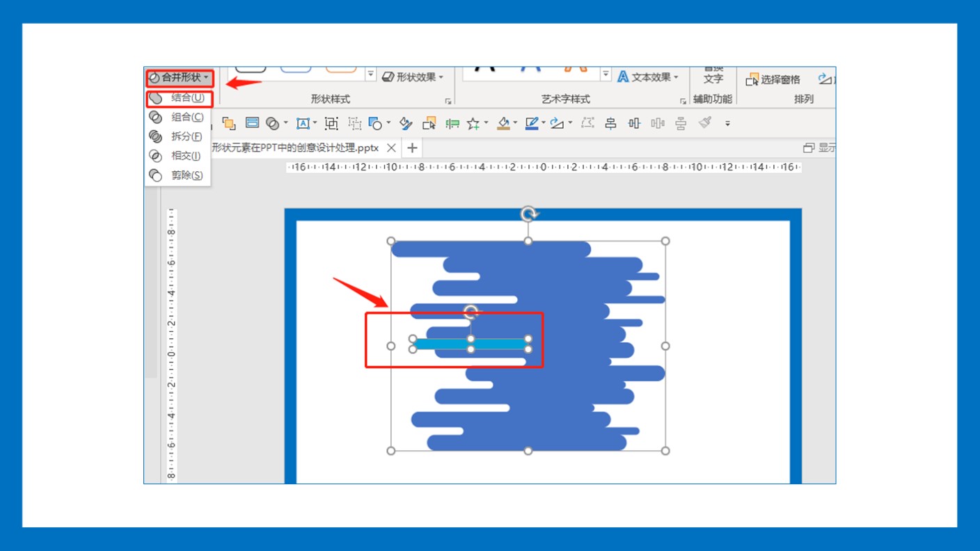The height and width of the screenshot is (551, 980).
Task: Open dropdown arrow beside shapes icon
Action: 388,123
